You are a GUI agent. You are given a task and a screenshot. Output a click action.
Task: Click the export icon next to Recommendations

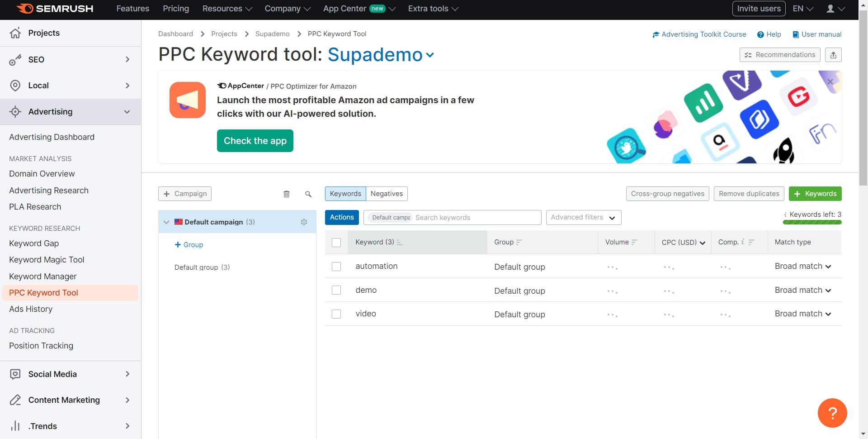[834, 54]
